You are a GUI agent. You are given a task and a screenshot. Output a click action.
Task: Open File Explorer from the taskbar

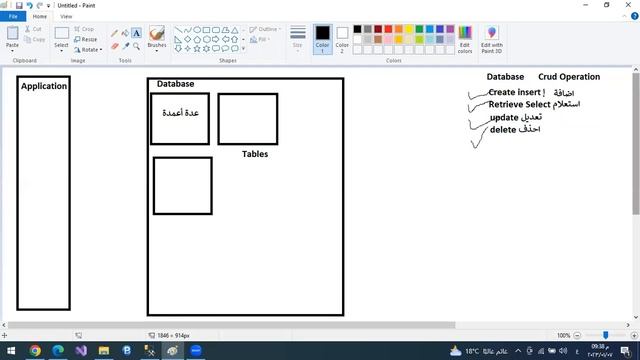point(104,351)
